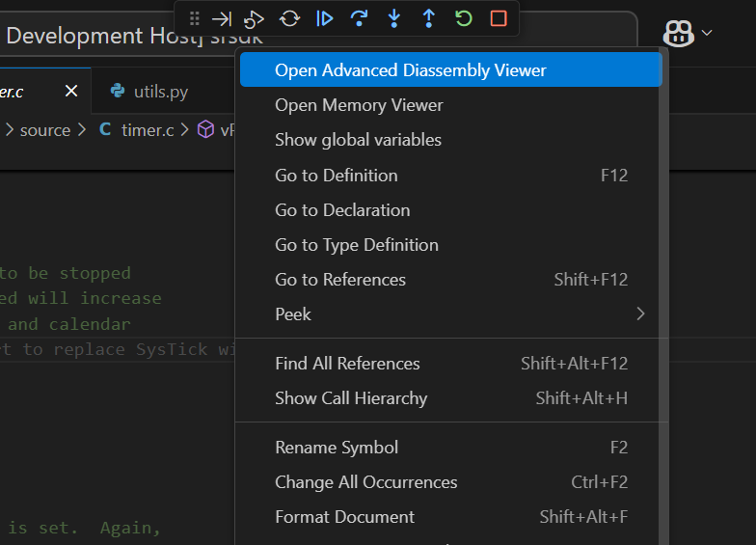Expand the Peek submenu arrow
Screen dimensions: 756x545
click(x=640, y=313)
